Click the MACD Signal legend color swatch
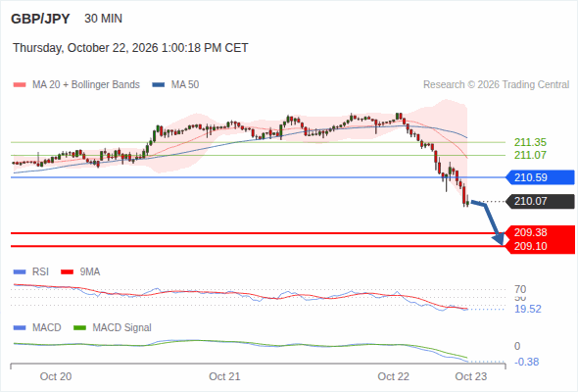Image resolution: width=578 pixels, height=392 pixels. pos(79,328)
